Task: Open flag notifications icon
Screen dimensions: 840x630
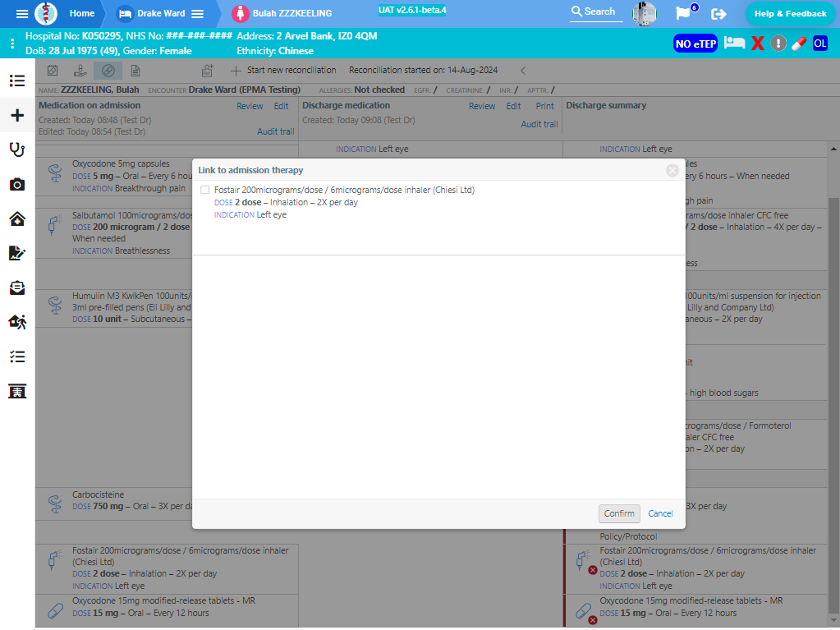Action: [x=683, y=13]
